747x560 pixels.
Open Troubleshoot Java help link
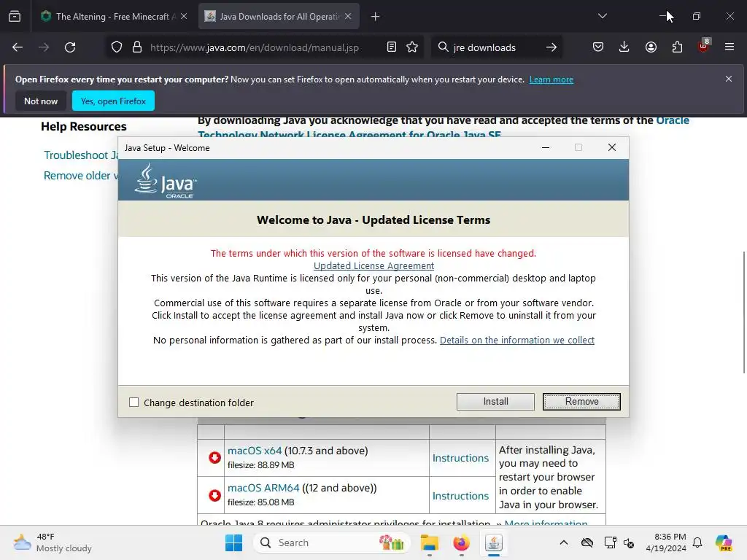(x=81, y=155)
